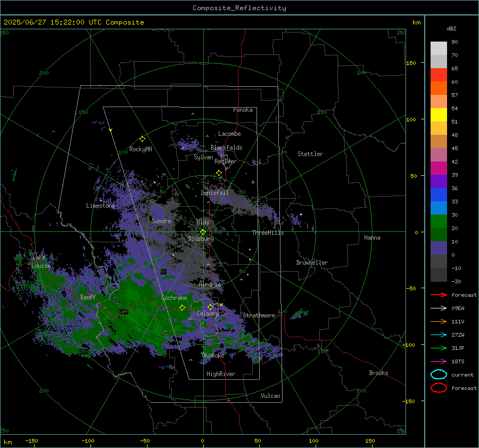Click the yellow diamond marker above Calgary
This screenshot has height=448, width=479.
click(x=210, y=307)
